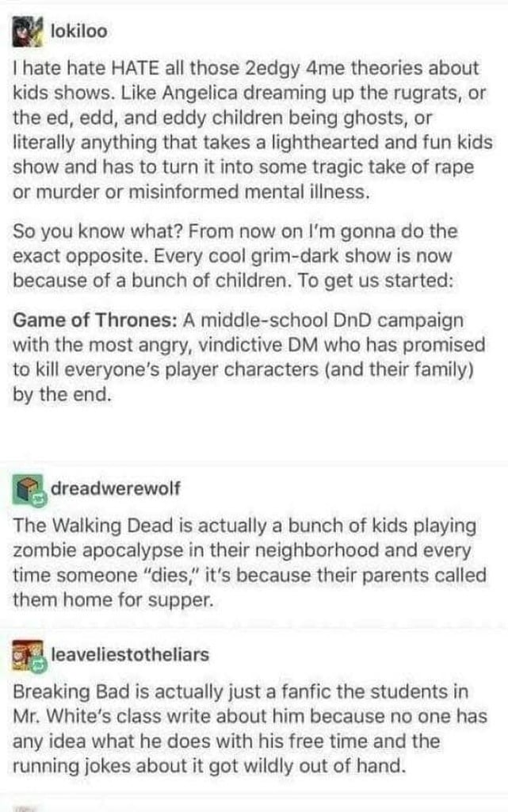Go to the leaveliestotheliars blog link

pos(130,654)
